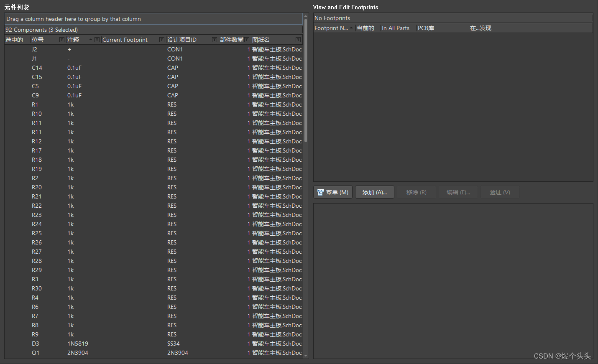Image resolution: width=598 pixels, height=364 pixels.
Task: Select component row R18
Action: point(153,160)
